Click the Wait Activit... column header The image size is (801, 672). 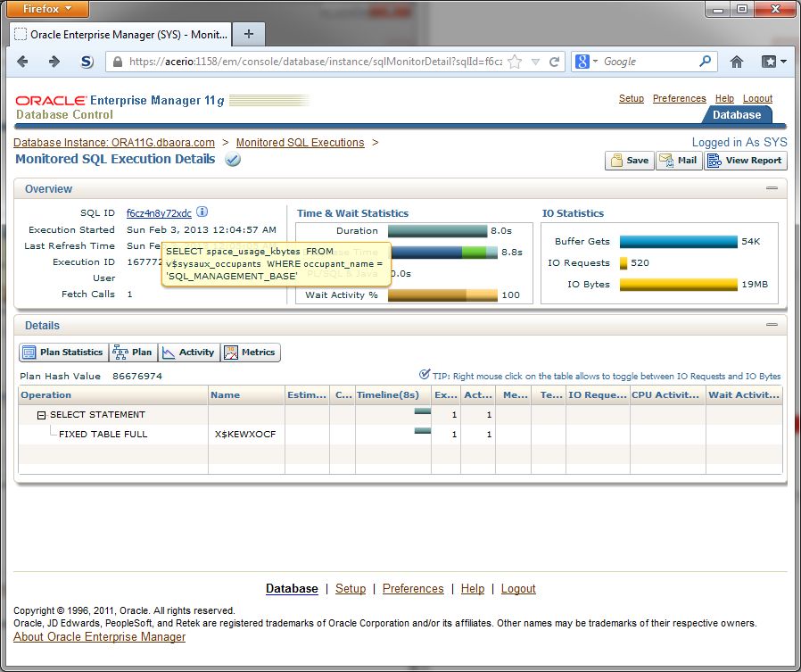click(x=744, y=395)
